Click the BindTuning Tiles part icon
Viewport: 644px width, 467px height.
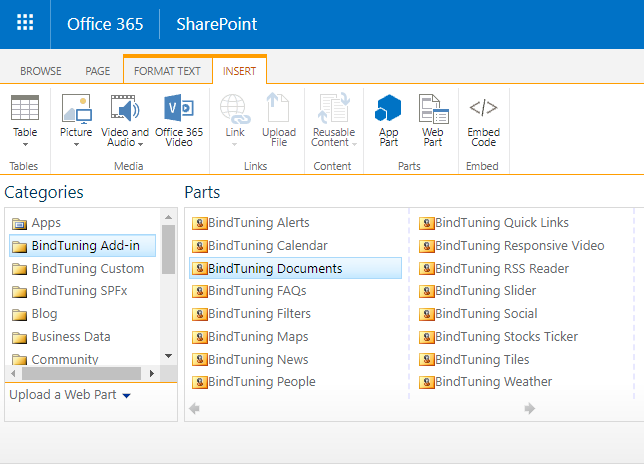tap(427, 360)
